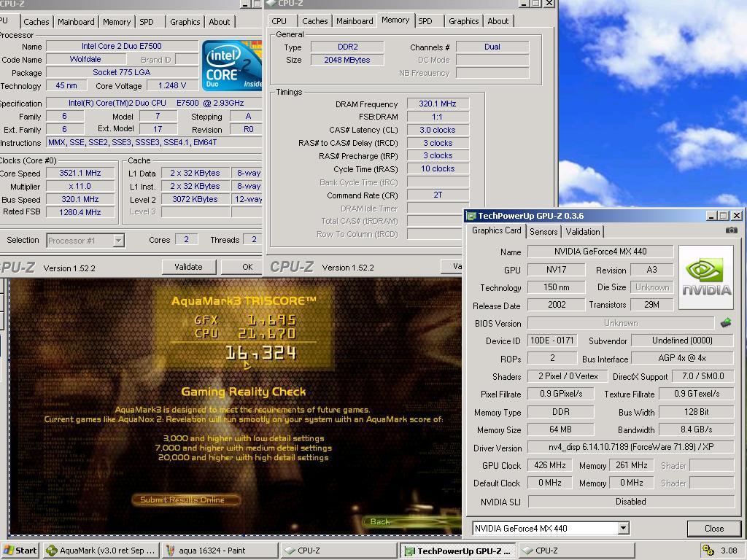Image resolution: width=747 pixels, height=560 pixels.
Task: Activate the first CPU-Z taskbar button
Action: click(338, 551)
